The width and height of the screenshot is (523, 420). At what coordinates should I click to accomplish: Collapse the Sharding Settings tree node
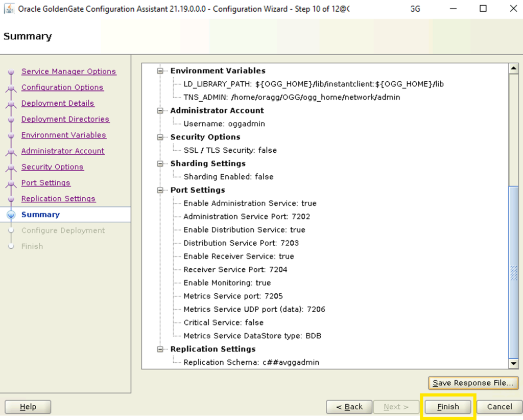[160, 164]
